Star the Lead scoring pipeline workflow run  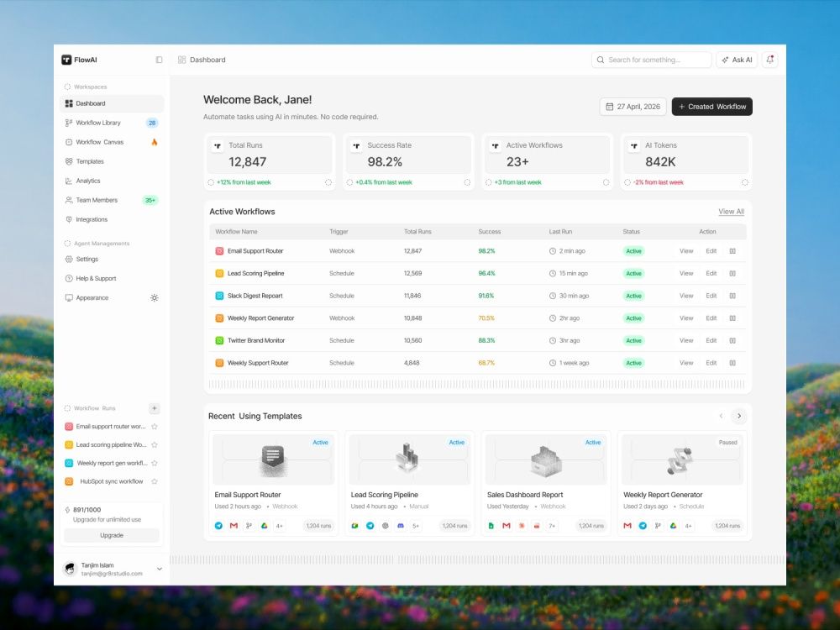point(155,444)
